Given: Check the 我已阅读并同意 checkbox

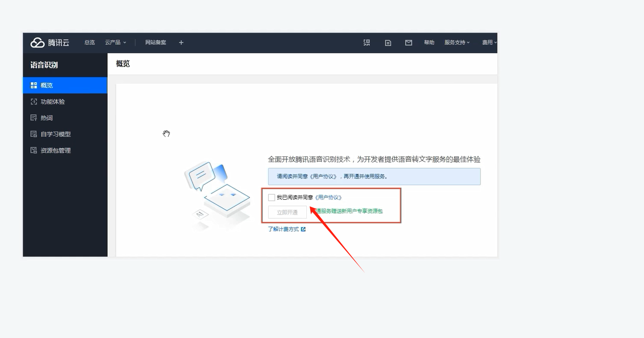Looking at the screenshot, I should coord(272,197).
